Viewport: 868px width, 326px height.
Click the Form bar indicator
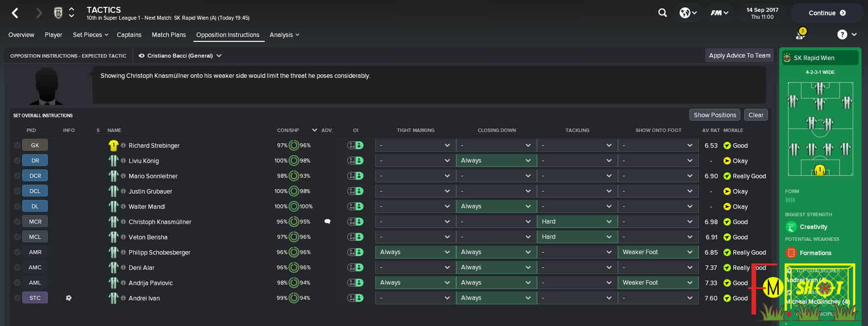pos(790,200)
